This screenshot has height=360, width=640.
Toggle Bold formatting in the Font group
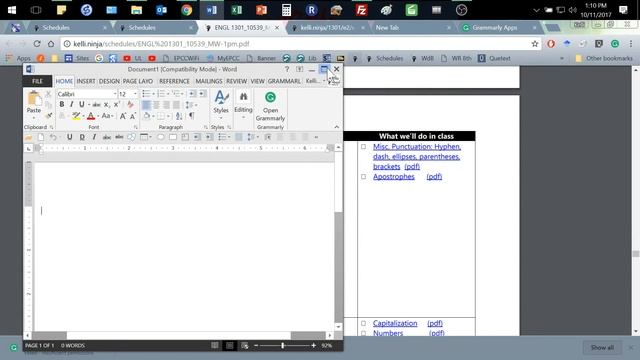coord(62,104)
